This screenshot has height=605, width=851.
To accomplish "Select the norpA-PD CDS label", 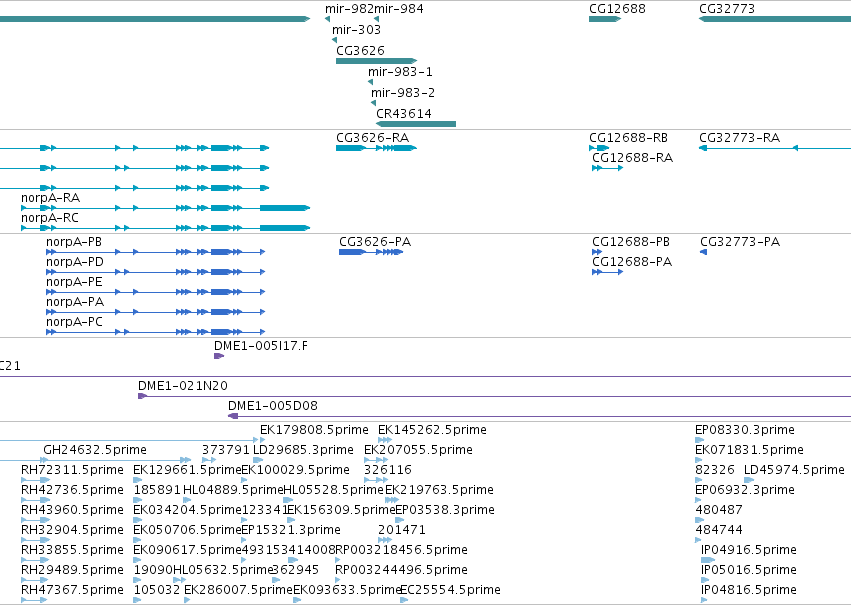I will [74, 262].
